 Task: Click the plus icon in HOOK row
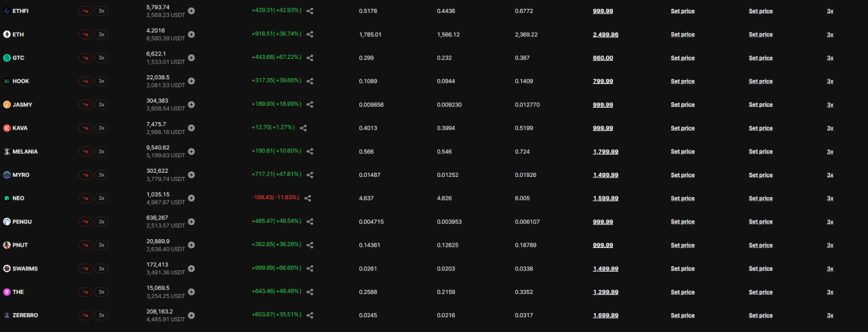tap(191, 81)
